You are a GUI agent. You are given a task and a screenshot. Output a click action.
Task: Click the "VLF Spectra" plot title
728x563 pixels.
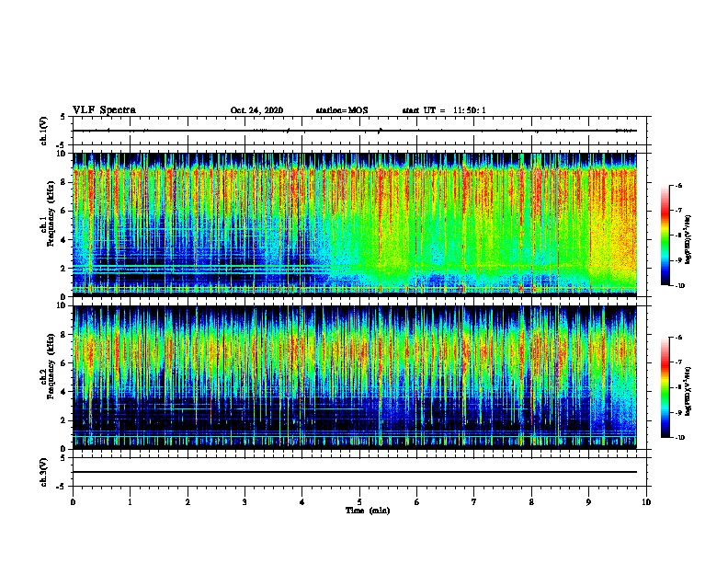pyautogui.click(x=104, y=110)
